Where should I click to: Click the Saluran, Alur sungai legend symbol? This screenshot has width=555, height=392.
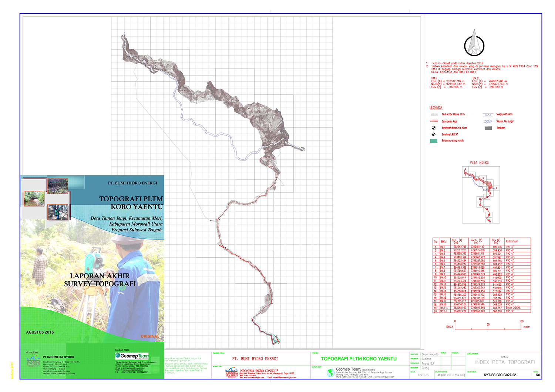488,121
